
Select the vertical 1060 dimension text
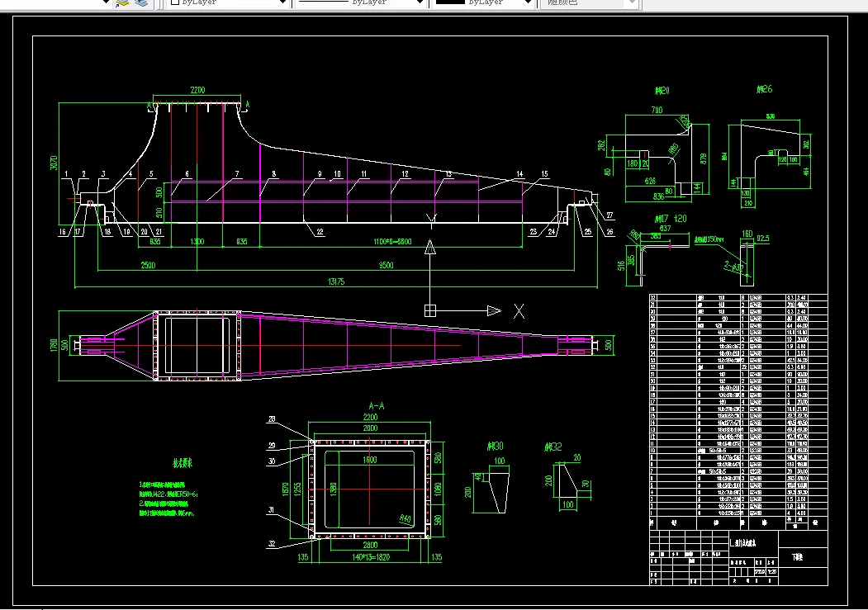point(438,489)
